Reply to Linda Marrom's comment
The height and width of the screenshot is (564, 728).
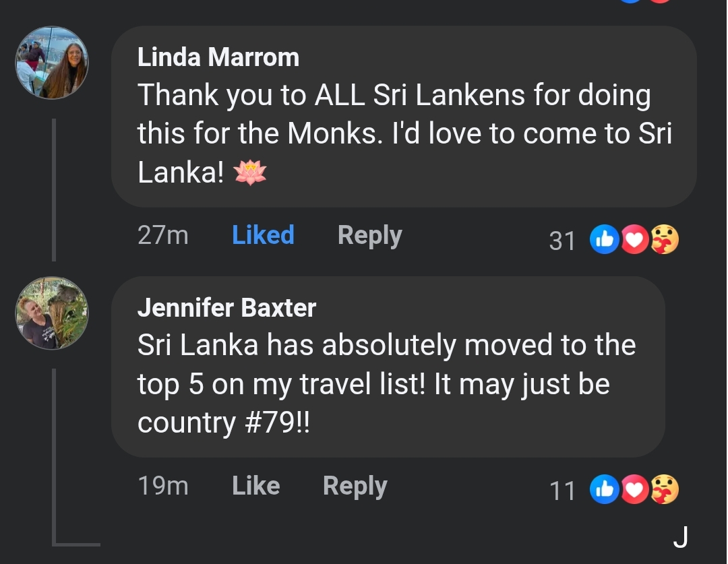[369, 235]
